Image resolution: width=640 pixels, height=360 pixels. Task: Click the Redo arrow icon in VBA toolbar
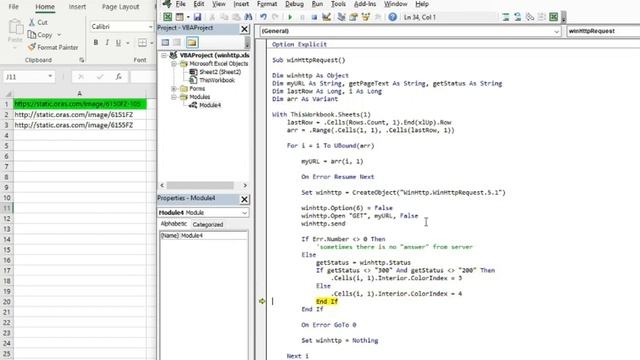pyautogui.click(x=275, y=17)
